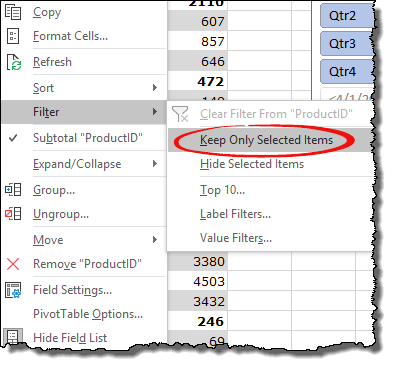Click the red X Remove ProductID icon
This screenshot has height=366, width=393.
(x=13, y=264)
